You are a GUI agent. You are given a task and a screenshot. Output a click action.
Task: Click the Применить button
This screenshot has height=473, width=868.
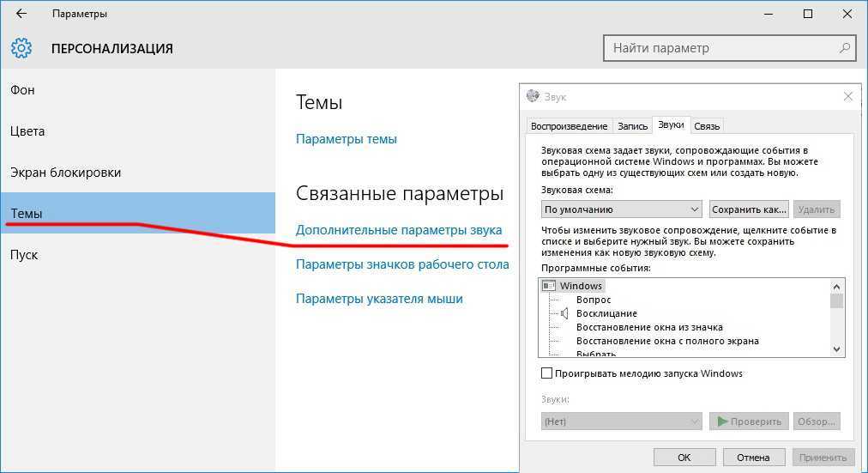point(823,458)
